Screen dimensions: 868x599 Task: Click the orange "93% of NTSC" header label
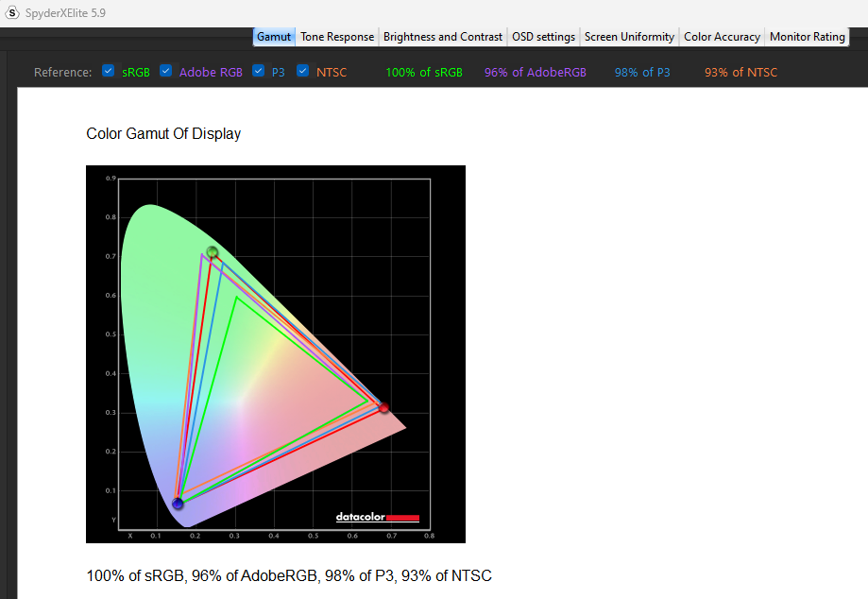pyautogui.click(x=740, y=73)
